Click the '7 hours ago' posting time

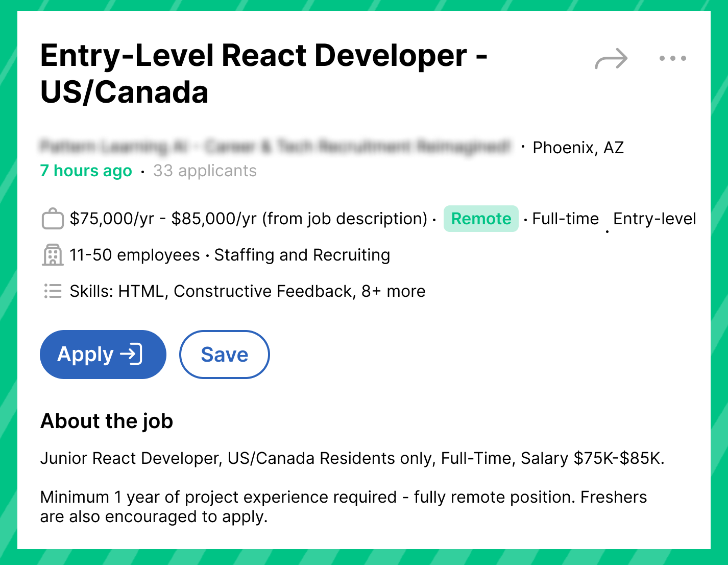86,171
